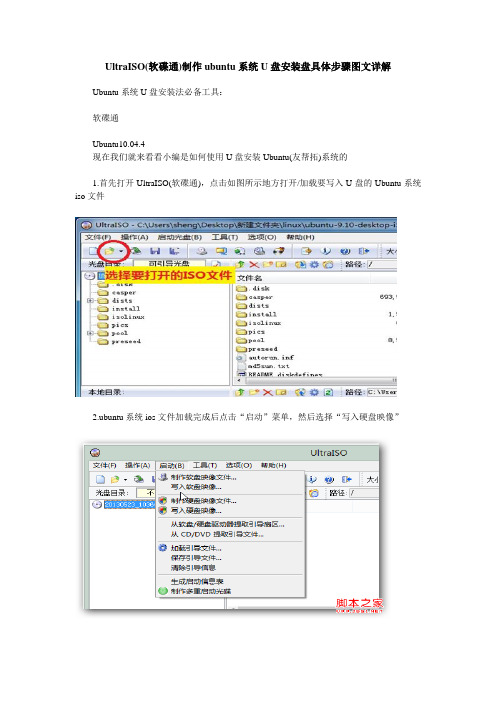Click the local 路径 input field showing C:\User
The height and width of the screenshot is (702, 496).
(x=382, y=393)
